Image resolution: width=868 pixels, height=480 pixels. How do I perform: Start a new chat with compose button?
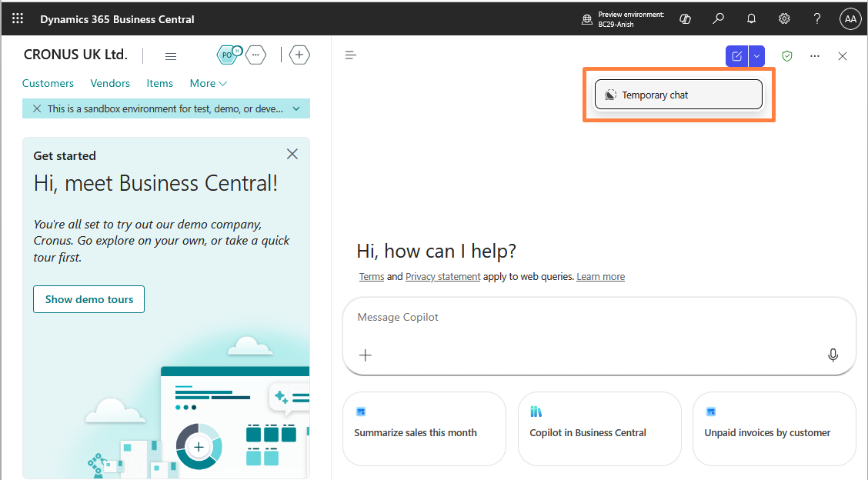click(x=737, y=56)
